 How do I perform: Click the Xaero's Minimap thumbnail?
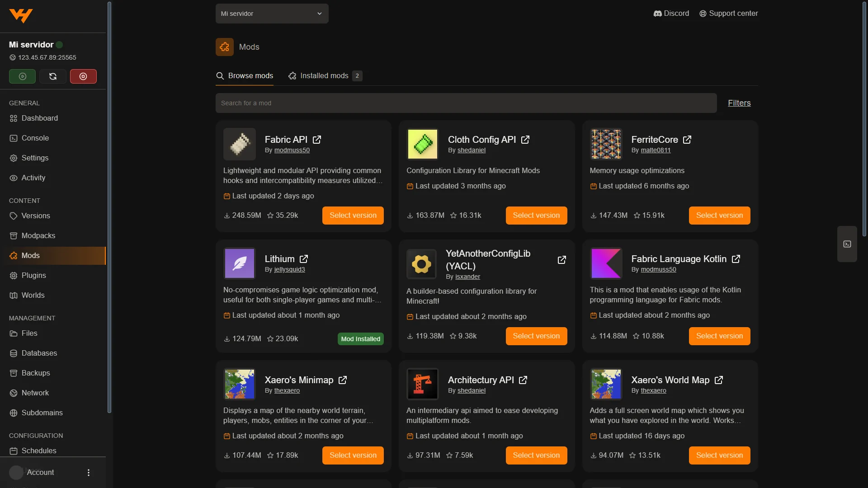pyautogui.click(x=240, y=384)
